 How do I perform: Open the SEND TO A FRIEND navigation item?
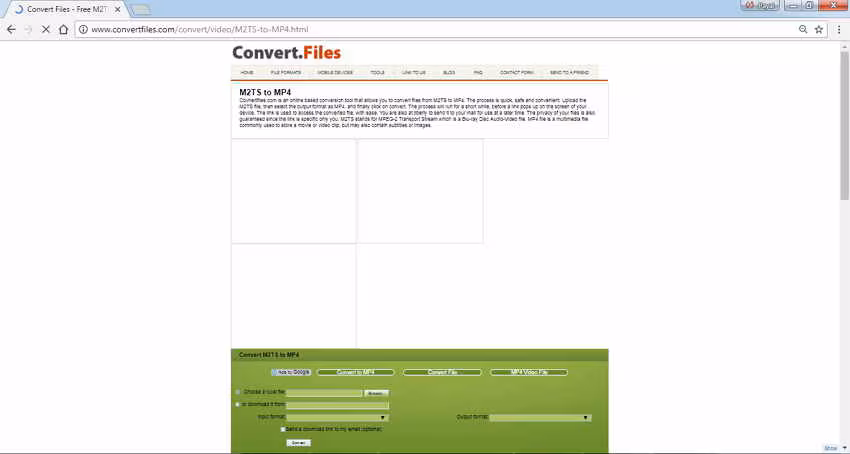(x=569, y=72)
